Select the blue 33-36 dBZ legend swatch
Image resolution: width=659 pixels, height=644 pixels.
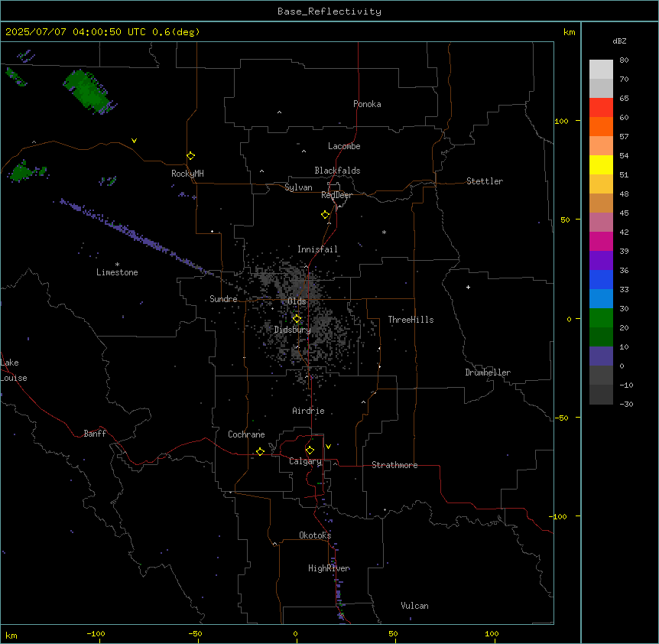601,279
